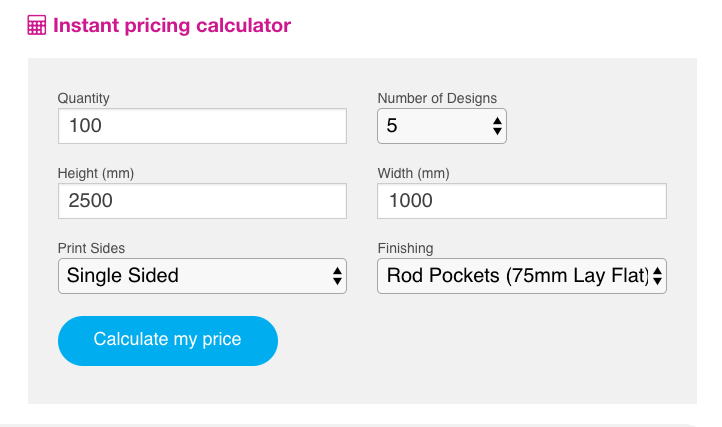This screenshot has height=427, width=722.
Task: Click the pink calculator icon
Action: click(x=36, y=25)
